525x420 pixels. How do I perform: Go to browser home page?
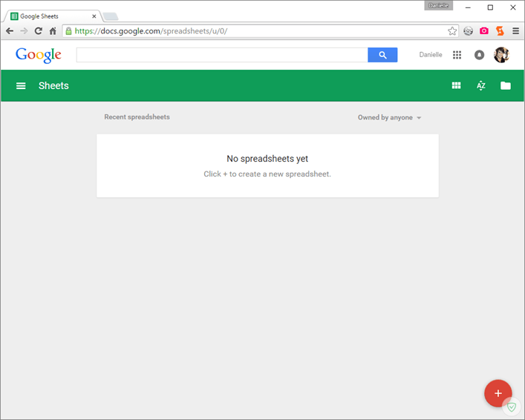53,31
